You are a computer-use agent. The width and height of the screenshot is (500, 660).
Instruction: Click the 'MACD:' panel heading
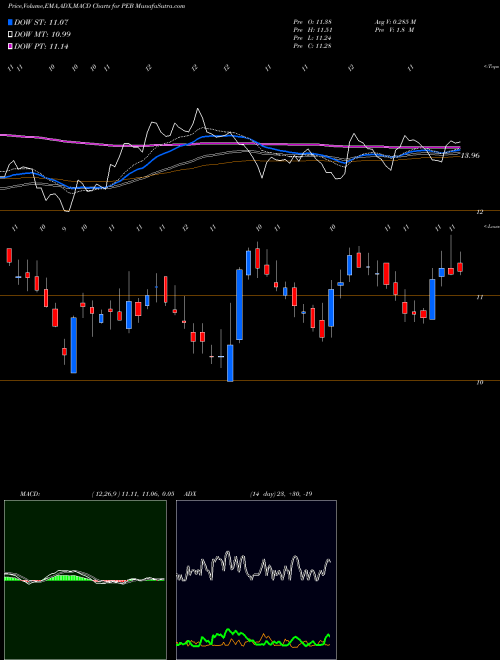coord(29,494)
